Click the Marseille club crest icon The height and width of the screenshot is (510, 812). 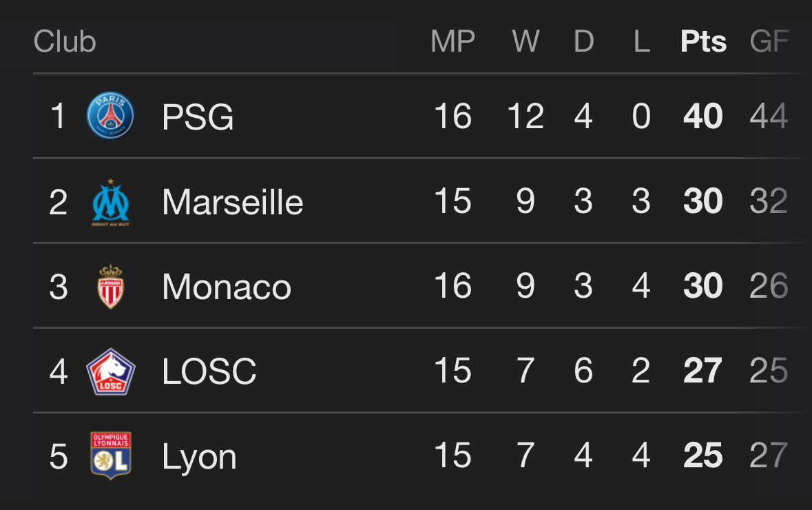coord(110,202)
